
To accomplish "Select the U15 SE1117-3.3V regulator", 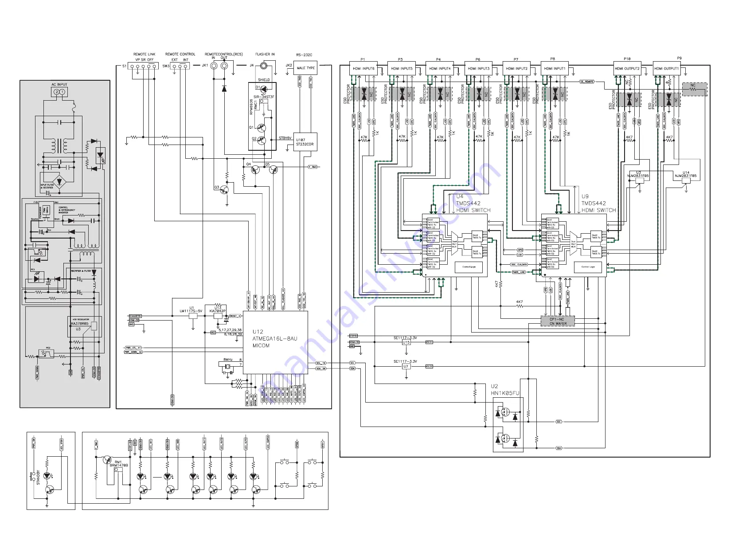I will click(x=406, y=342).
